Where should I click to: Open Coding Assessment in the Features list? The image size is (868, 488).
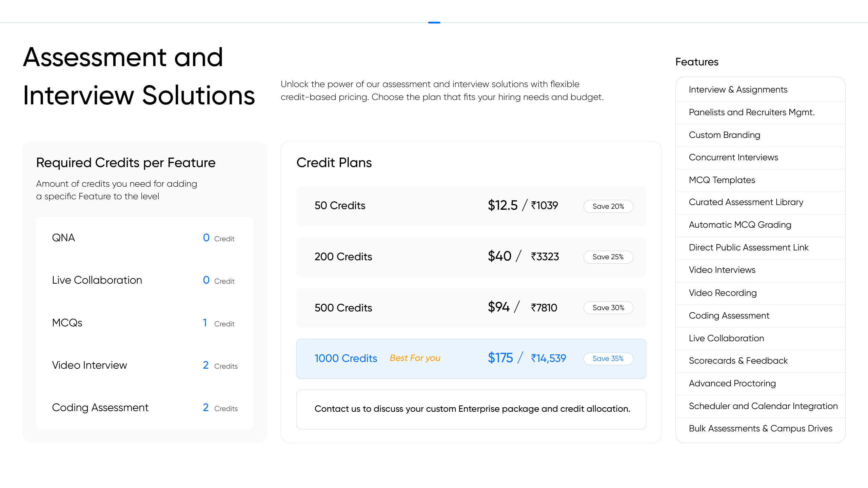(760, 316)
